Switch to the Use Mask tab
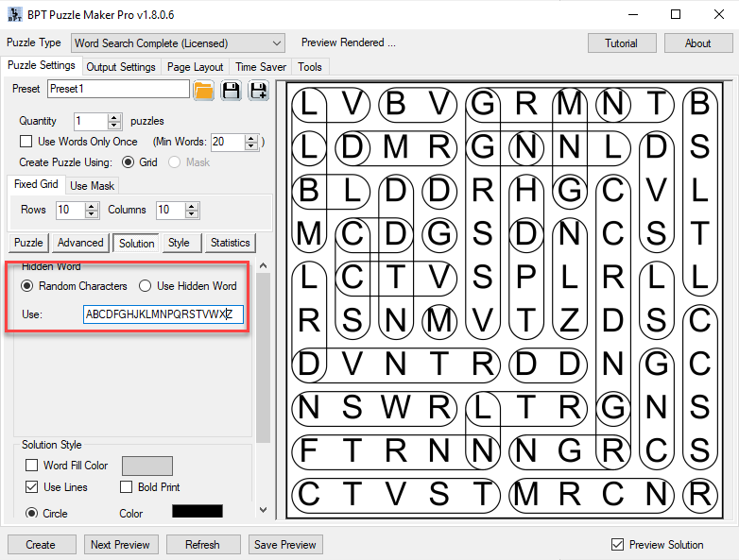Screen dimensions: 739x560 [x=93, y=186]
